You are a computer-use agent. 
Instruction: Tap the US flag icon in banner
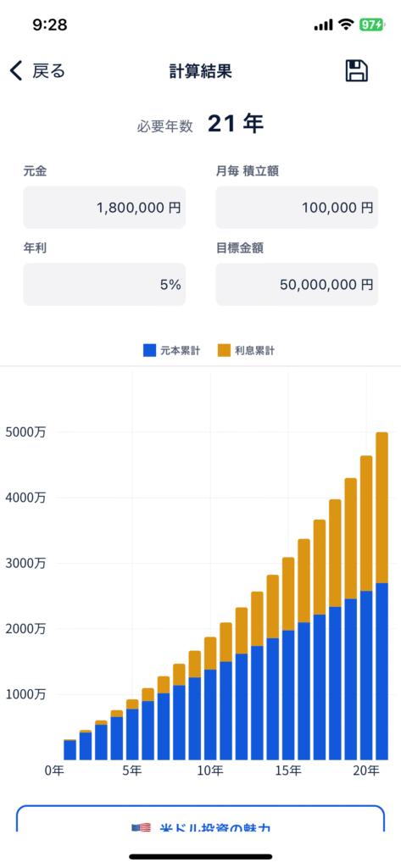pyautogui.click(x=142, y=827)
